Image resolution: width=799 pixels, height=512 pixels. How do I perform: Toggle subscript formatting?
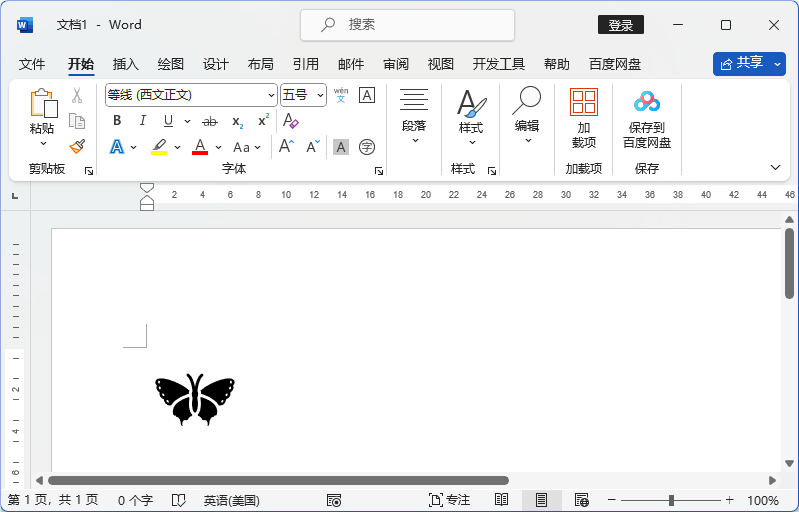click(237, 121)
